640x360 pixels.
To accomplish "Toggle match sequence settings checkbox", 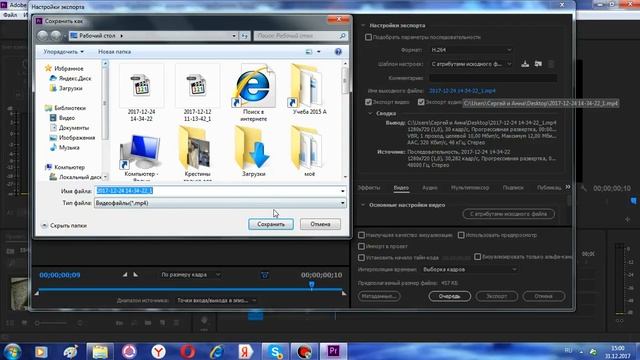I will pos(368,37).
